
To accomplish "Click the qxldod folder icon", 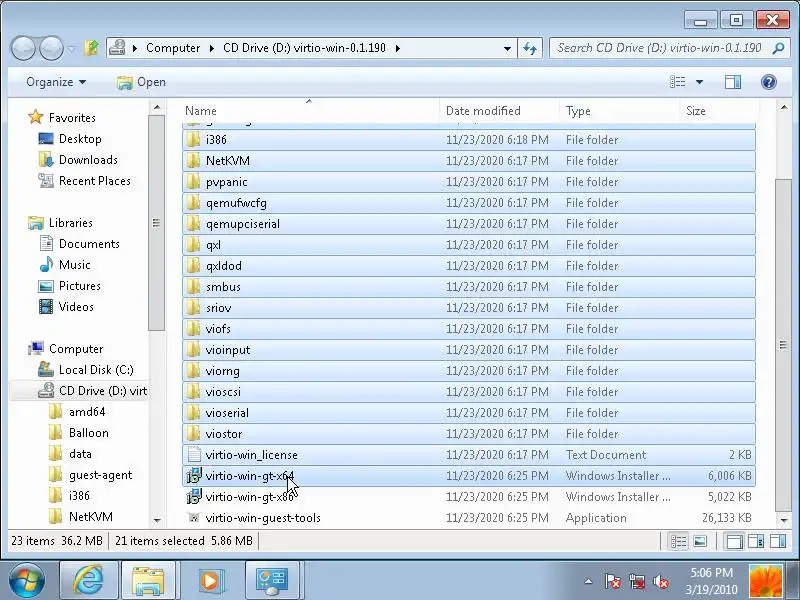I will tap(193, 266).
